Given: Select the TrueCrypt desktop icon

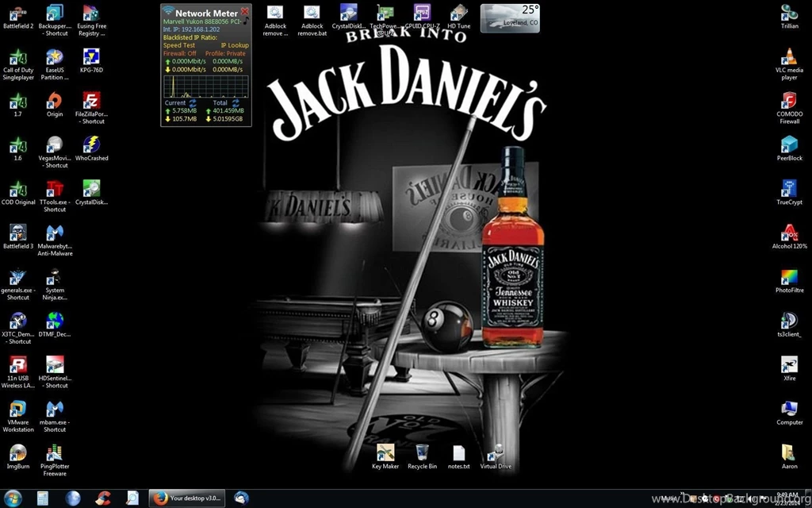Looking at the screenshot, I should (789, 189).
